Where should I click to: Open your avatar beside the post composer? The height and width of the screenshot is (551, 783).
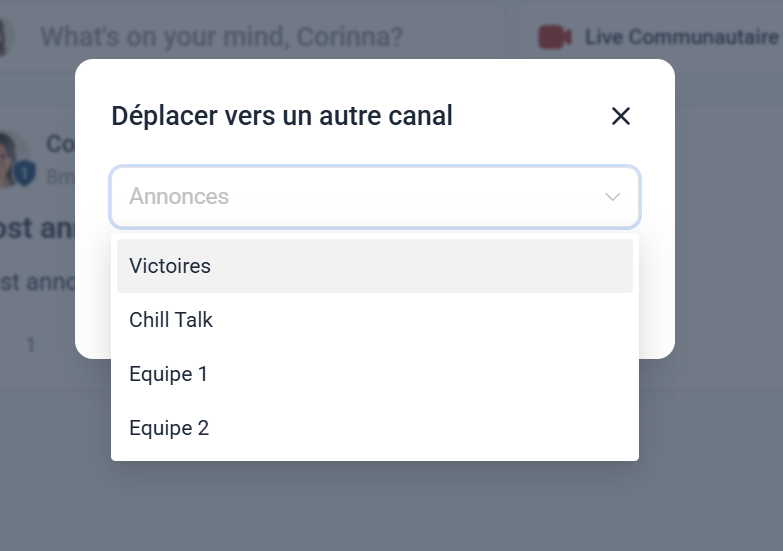click(4, 37)
